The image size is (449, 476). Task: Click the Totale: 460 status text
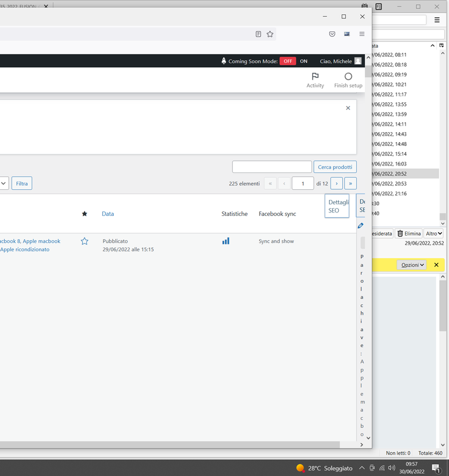click(430, 453)
